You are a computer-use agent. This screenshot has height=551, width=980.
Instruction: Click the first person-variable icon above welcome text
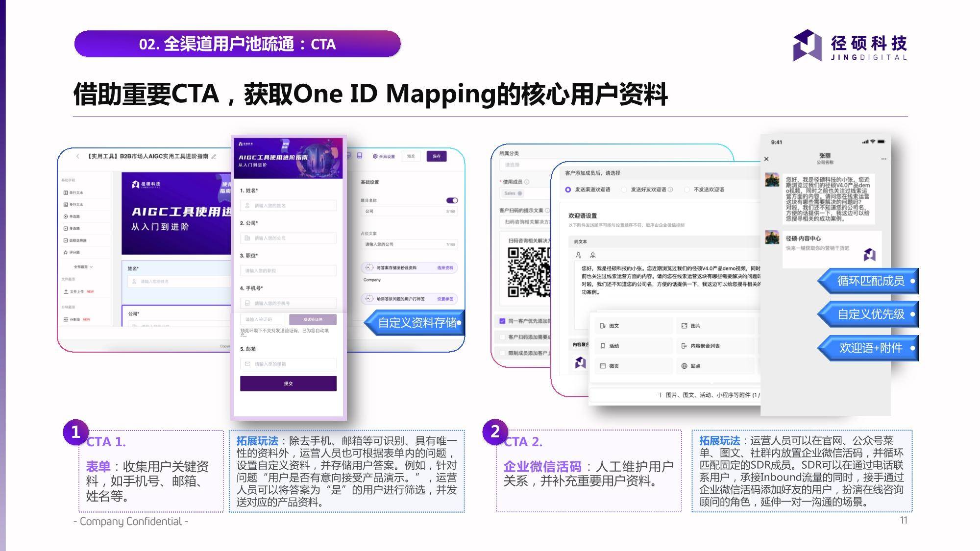pyautogui.click(x=579, y=255)
